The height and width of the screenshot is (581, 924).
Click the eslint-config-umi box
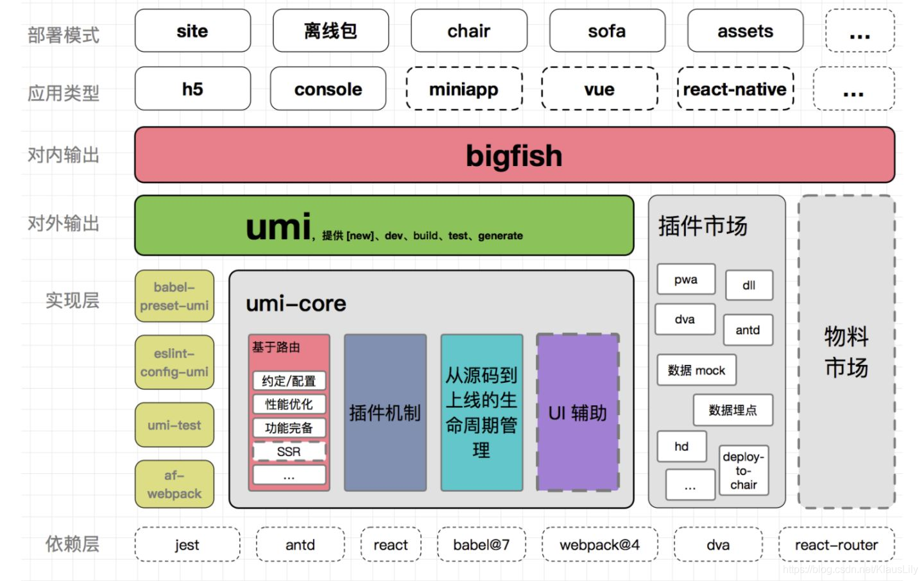(x=175, y=362)
